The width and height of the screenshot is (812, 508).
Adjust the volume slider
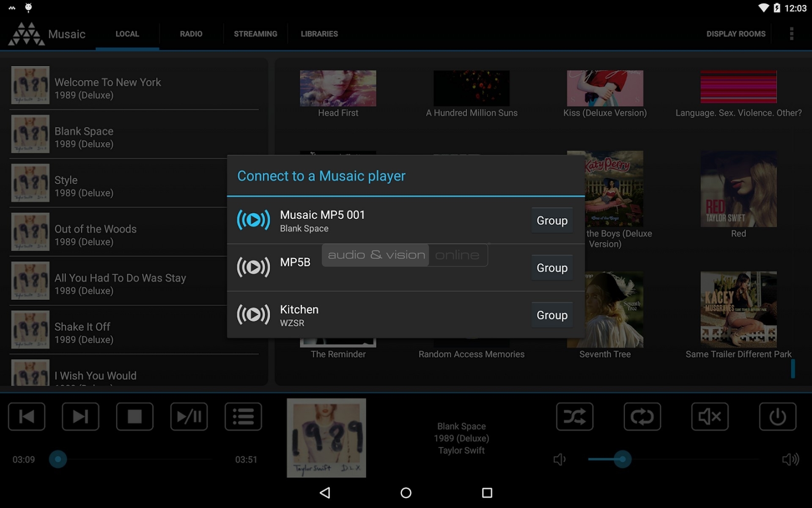pos(623,459)
